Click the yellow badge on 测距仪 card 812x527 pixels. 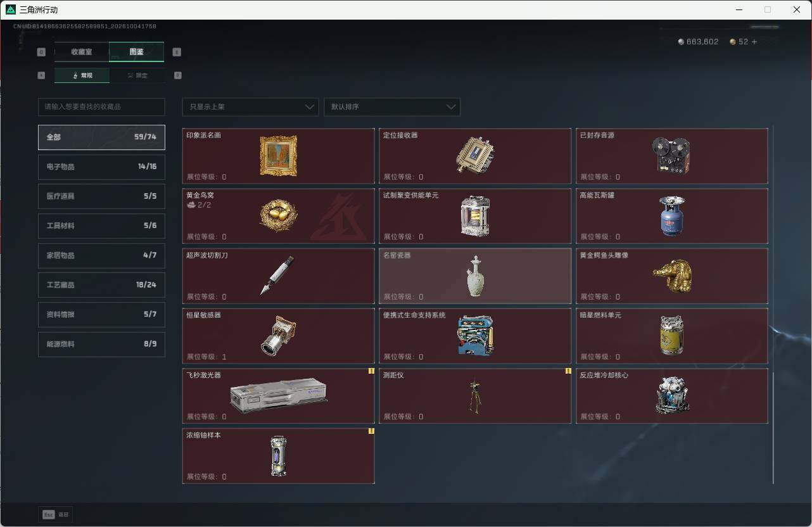[568, 371]
